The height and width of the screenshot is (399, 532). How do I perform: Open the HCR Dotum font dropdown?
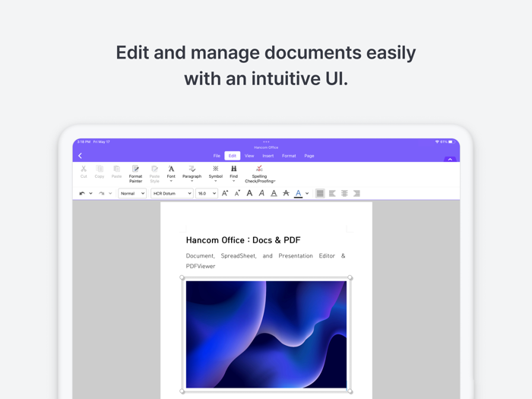[x=172, y=193]
